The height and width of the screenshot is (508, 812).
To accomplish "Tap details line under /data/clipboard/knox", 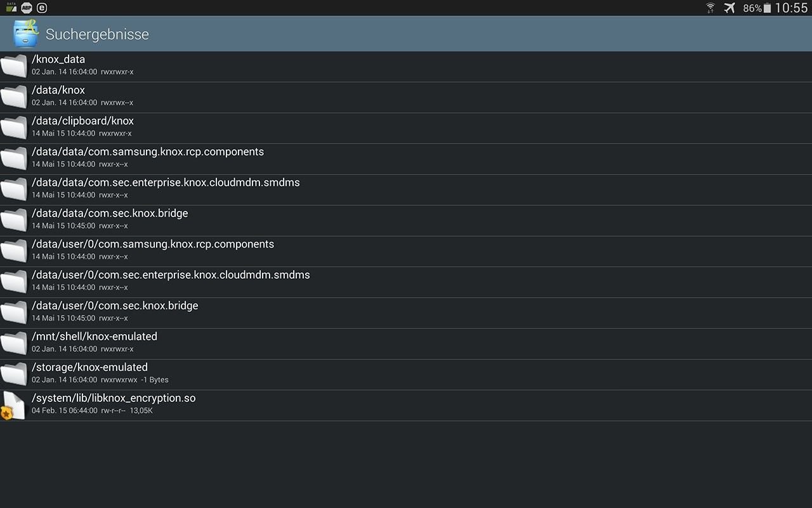I will click(82, 134).
